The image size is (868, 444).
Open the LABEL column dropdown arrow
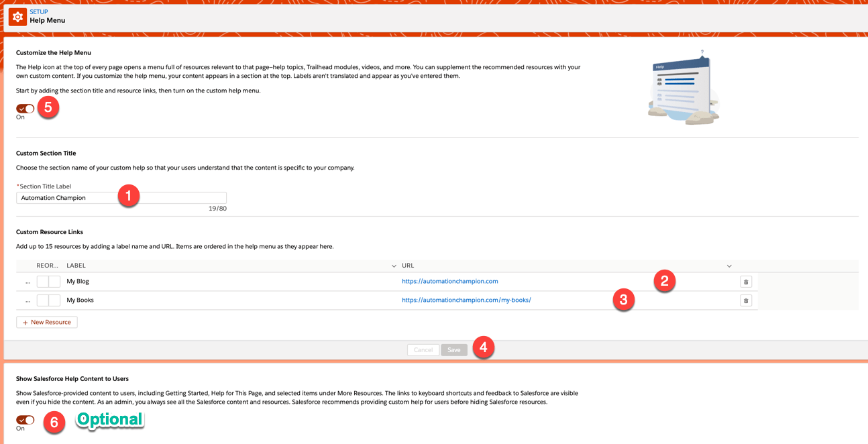(x=394, y=266)
